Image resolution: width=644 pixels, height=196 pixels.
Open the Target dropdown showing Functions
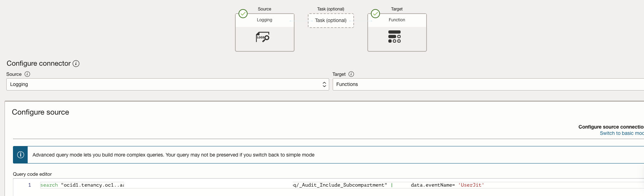coord(487,84)
